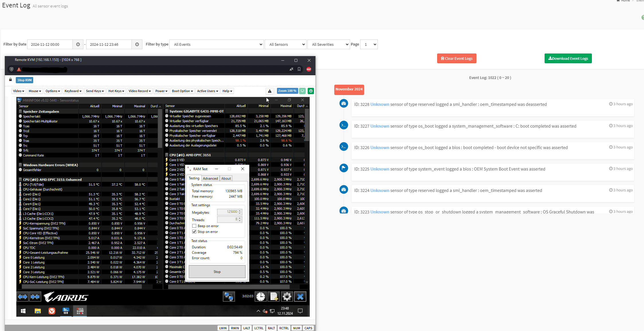The width and height of the screenshot is (644, 331).
Task: Click the filter start date input field
Action: tap(50, 44)
